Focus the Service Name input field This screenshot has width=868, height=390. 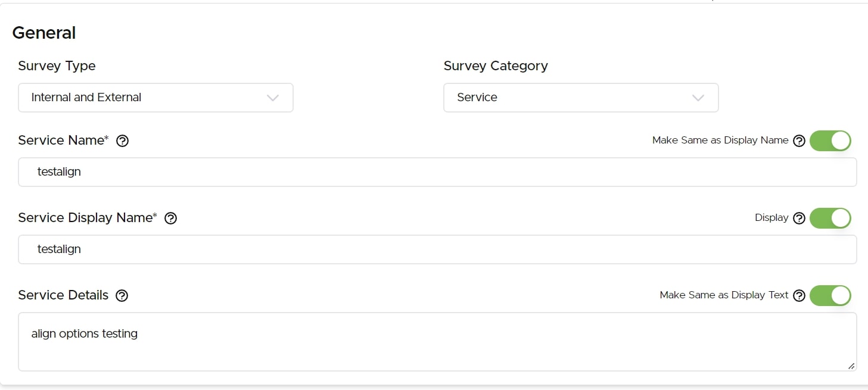coord(437,172)
